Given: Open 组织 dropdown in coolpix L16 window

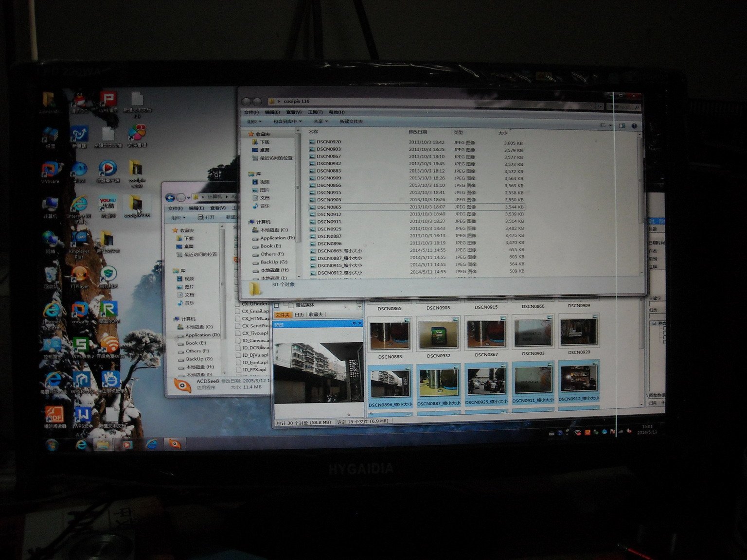Looking at the screenshot, I should 254,121.
